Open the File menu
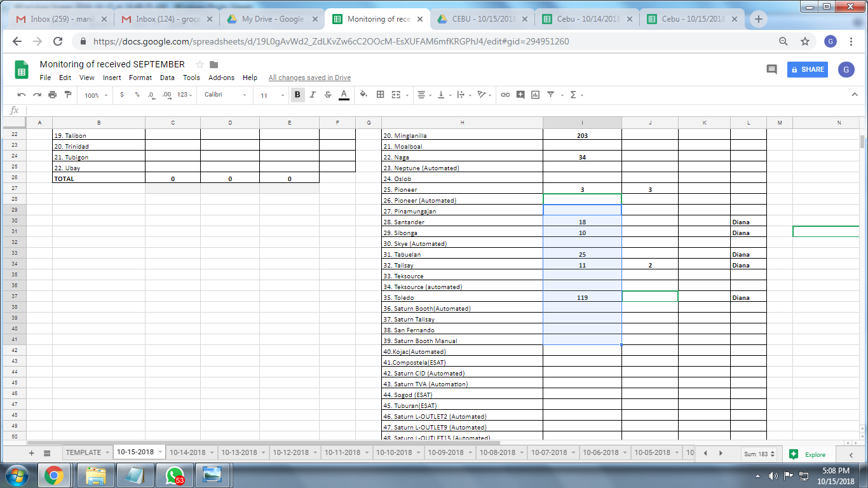 pyautogui.click(x=45, y=78)
